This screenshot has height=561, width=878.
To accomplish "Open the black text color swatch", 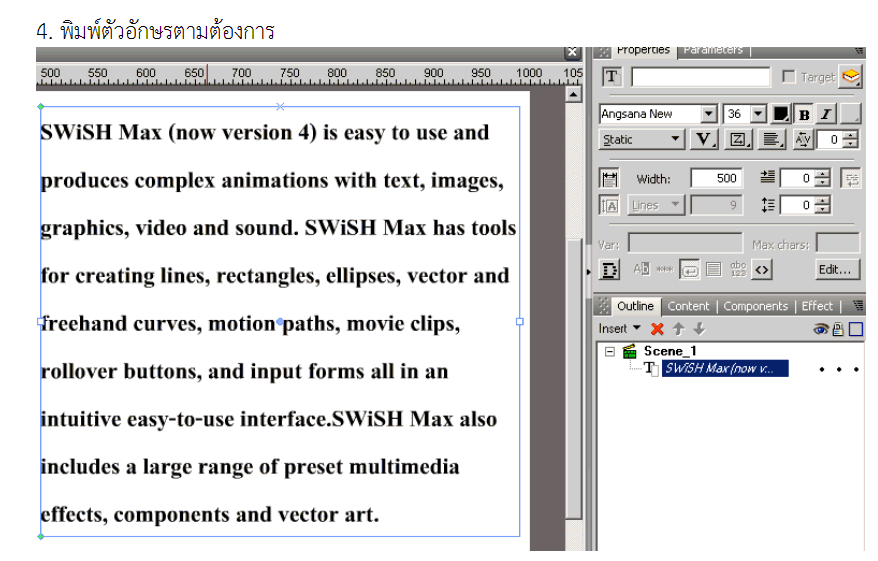I will point(781,114).
